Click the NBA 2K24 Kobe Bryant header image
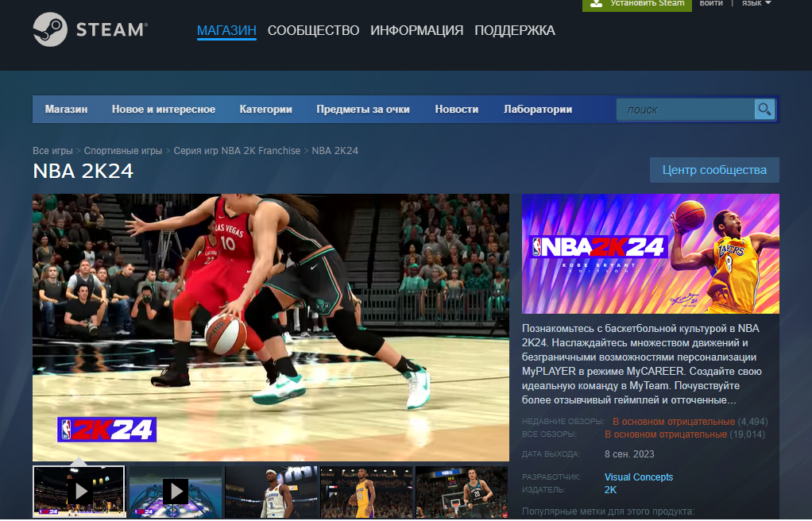This screenshot has height=521, width=812. (x=651, y=254)
